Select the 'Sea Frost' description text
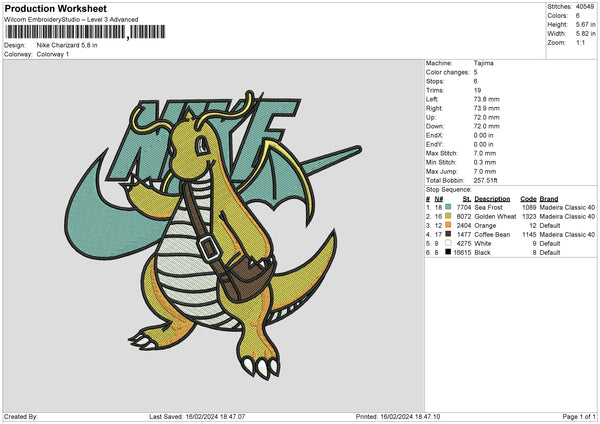The width and height of the screenshot is (600, 424). coord(488,207)
